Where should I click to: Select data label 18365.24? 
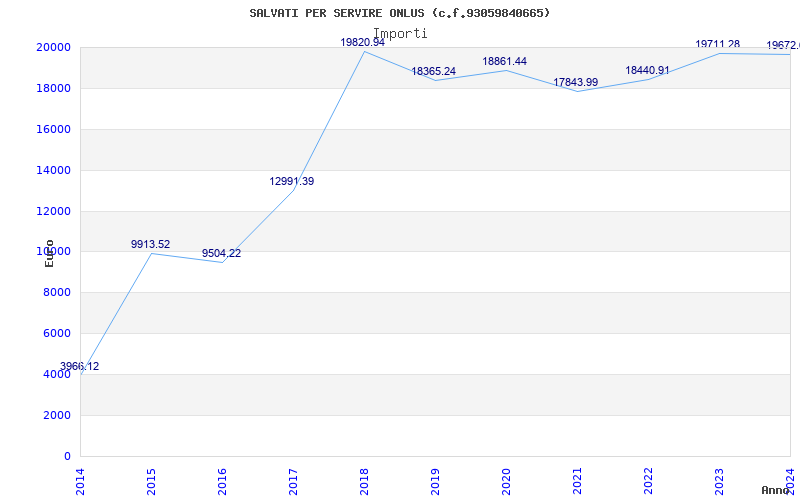pyautogui.click(x=434, y=71)
